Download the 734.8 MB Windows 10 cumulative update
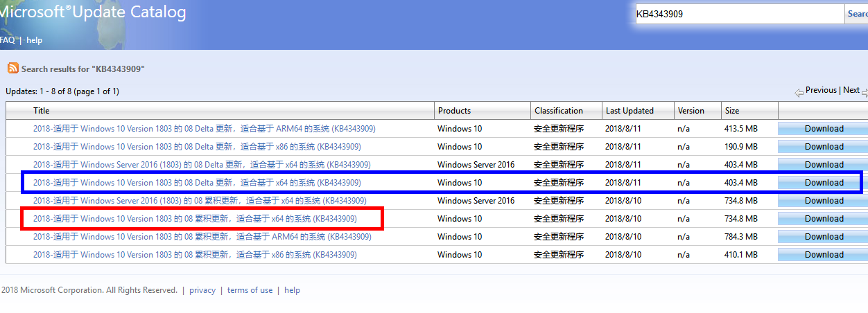 coord(823,219)
